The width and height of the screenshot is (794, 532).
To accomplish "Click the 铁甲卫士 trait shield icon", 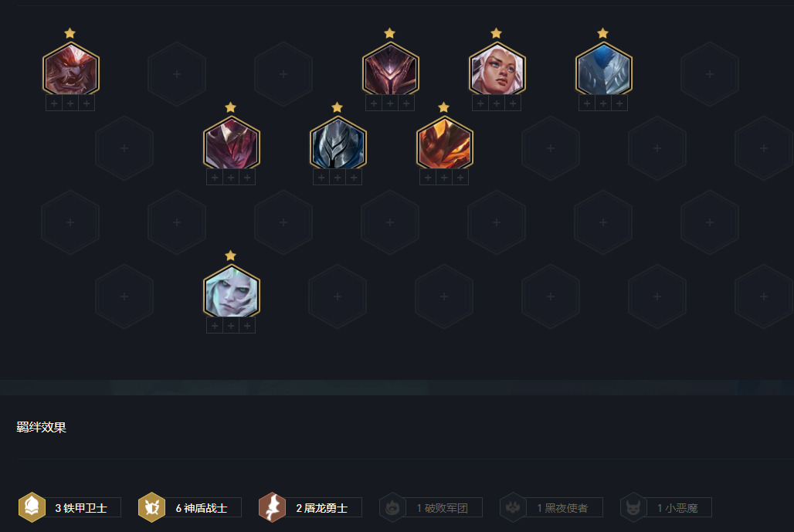I will (32, 507).
